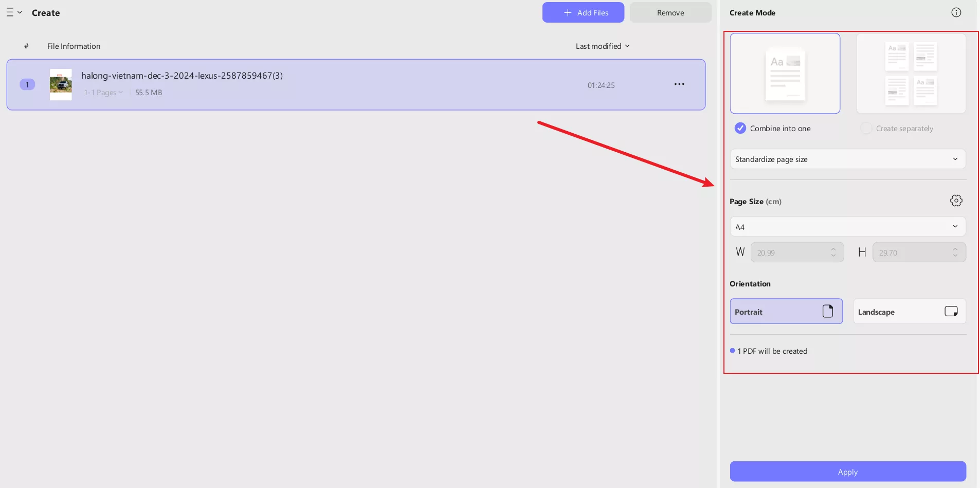
Task: Expand the 1-1 Pages range selector
Action: (103, 93)
